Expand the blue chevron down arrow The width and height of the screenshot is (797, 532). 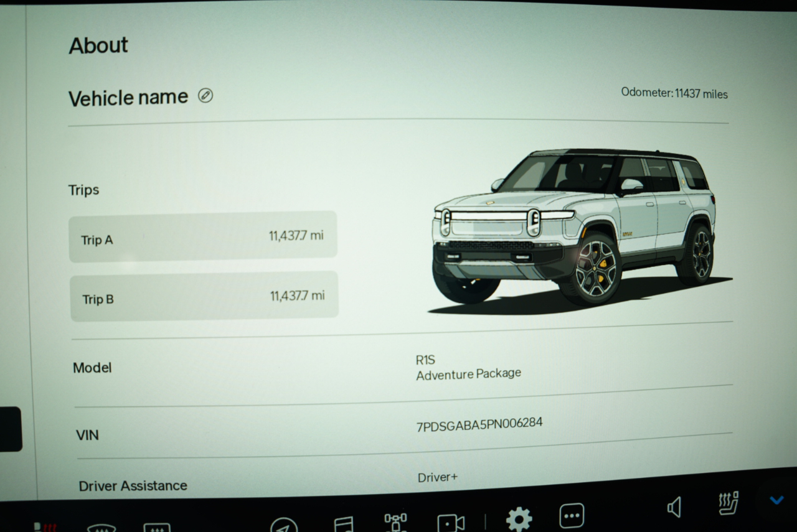[x=776, y=500]
